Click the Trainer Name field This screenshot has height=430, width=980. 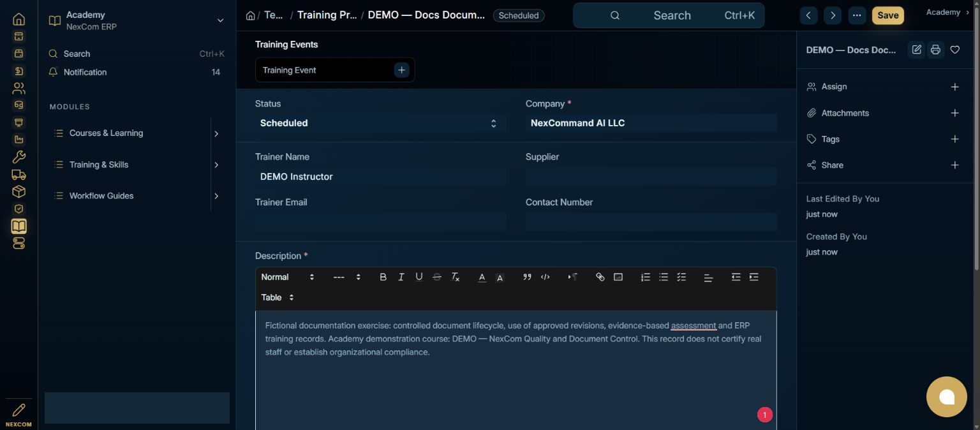pyautogui.click(x=380, y=177)
